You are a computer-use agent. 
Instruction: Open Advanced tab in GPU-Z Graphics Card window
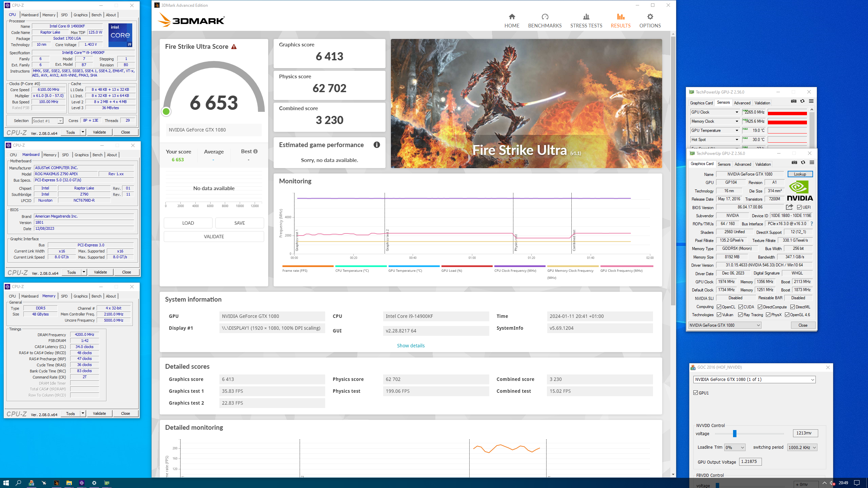[x=743, y=164]
